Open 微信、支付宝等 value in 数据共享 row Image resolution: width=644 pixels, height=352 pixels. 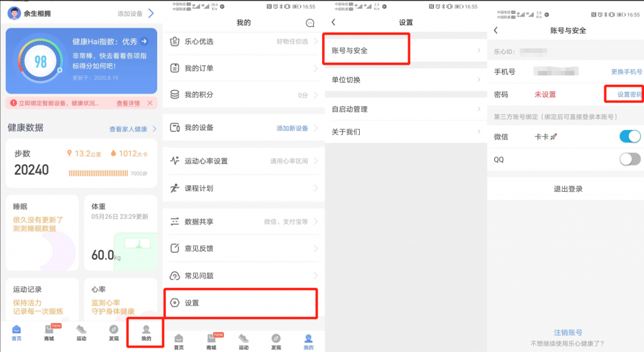tap(286, 221)
